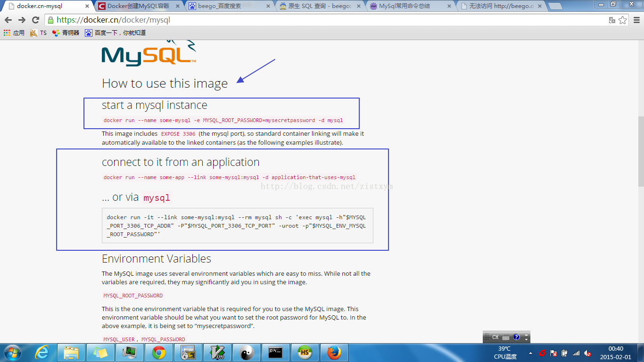Click the red G tray icon
Viewport: 644px width, 362px height.
pos(542,353)
